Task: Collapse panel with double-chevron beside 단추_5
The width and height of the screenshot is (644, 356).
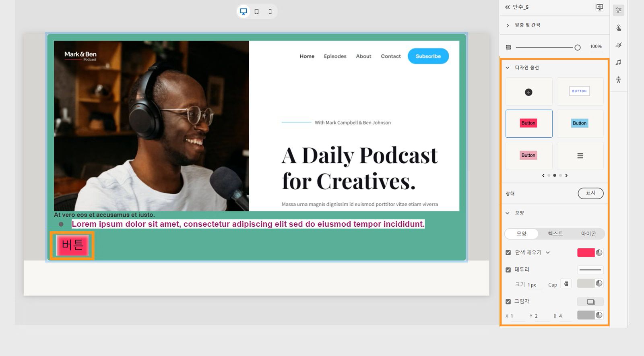Action: pyautogui.click(x=507, y=7)
